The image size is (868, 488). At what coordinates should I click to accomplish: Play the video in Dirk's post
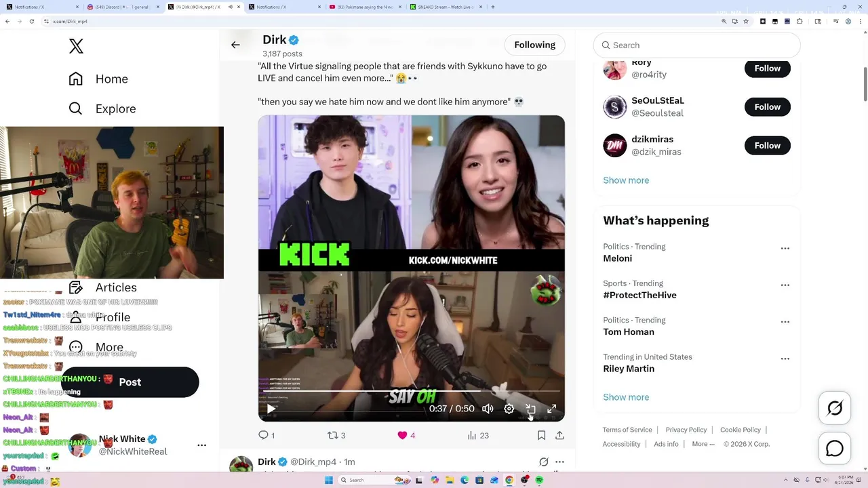tap(271, 409)
